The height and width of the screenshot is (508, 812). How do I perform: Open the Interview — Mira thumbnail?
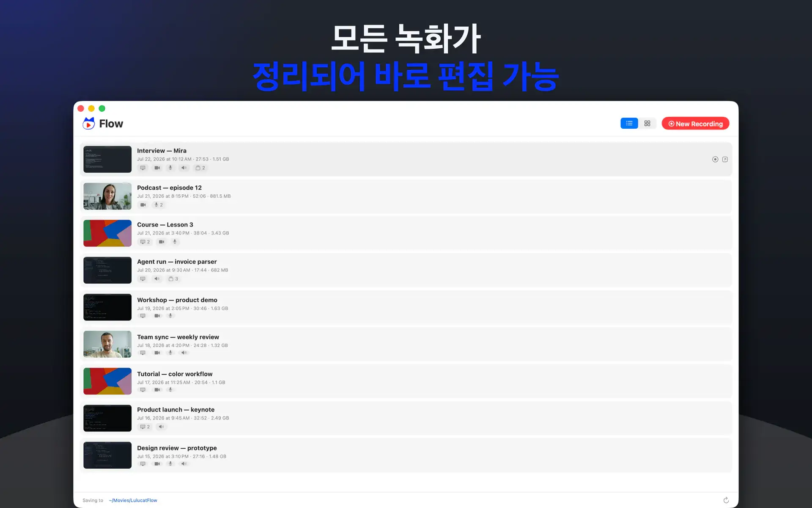[x=107, y=159]
